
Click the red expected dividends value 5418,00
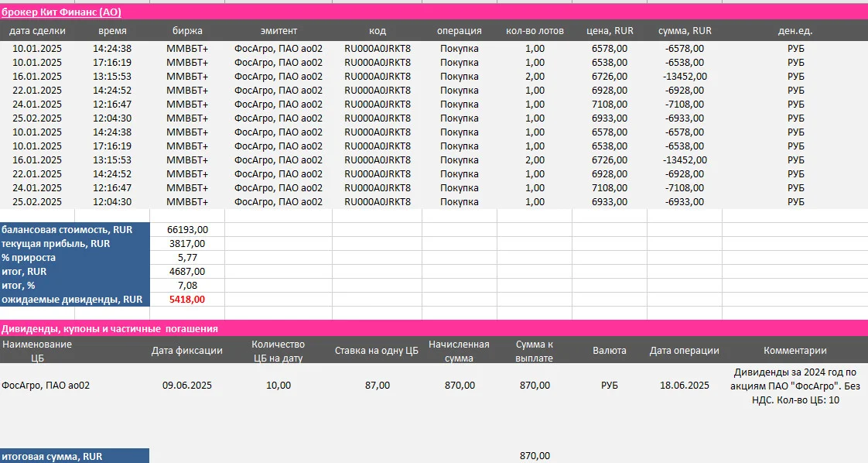(187, 299)
